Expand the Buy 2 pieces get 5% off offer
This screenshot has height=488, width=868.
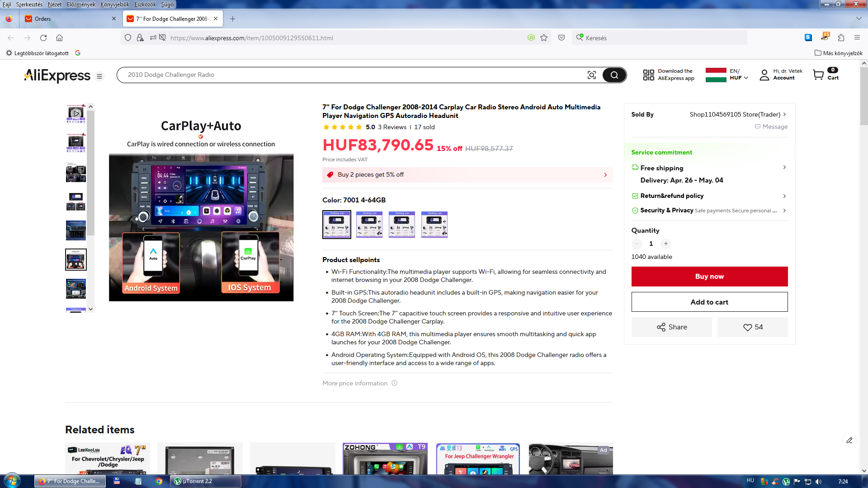coord(467,175)
